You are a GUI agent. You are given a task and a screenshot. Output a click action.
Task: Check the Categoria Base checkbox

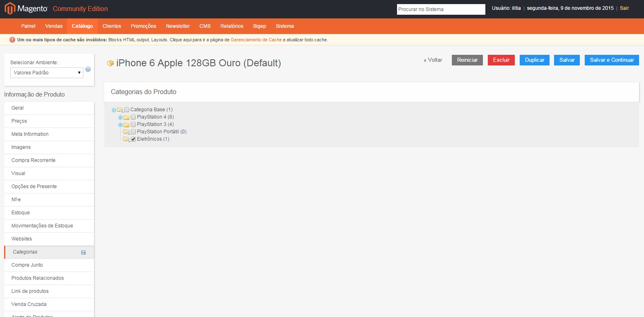(x=127, y=110)
